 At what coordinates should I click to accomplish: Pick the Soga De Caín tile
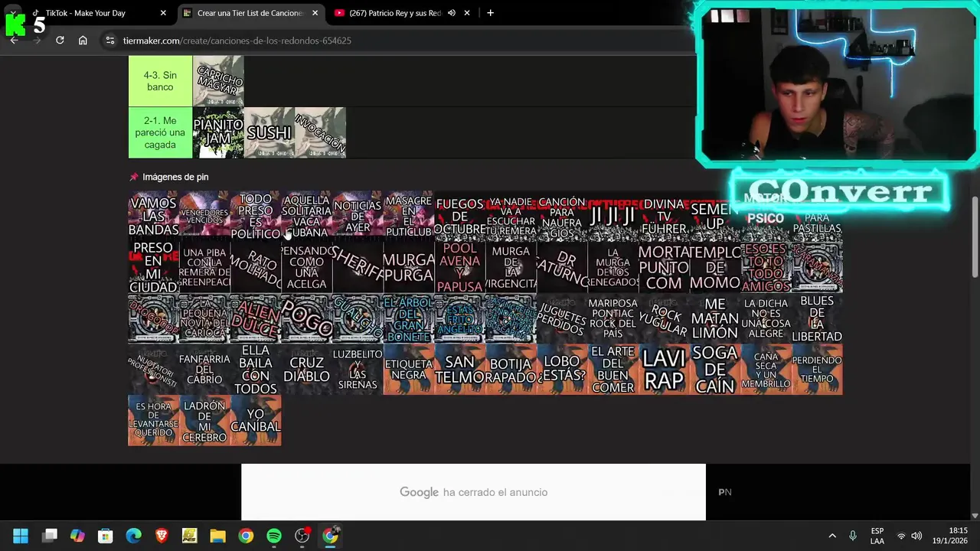pyautogui.click(x=715, y=370)
